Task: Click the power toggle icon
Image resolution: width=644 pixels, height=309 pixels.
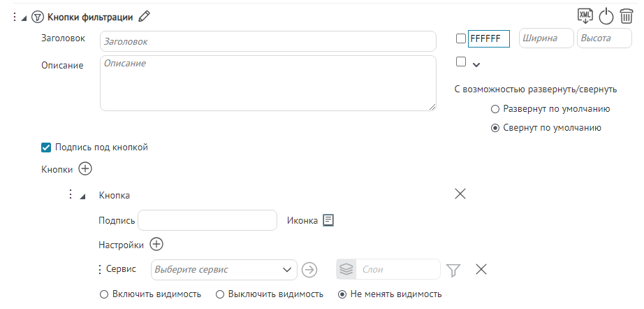Action: tap(606, 16)
